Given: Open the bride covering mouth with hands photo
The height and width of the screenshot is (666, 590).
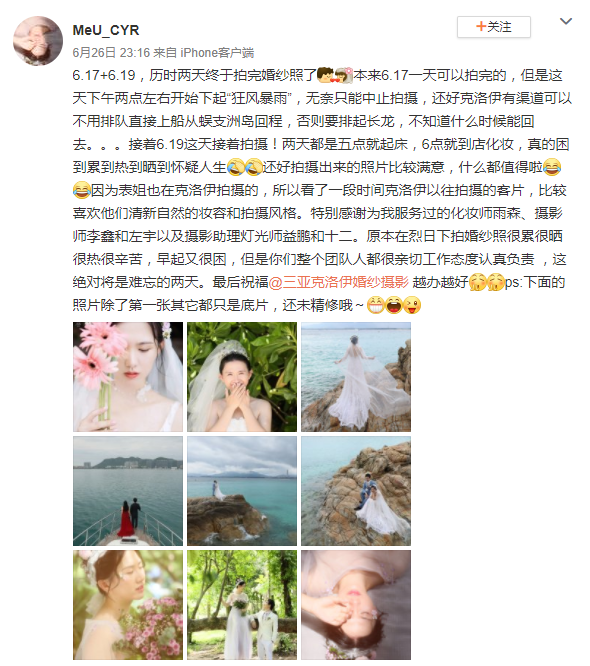Looking at the screenshot, I should [x=242, y=377].
